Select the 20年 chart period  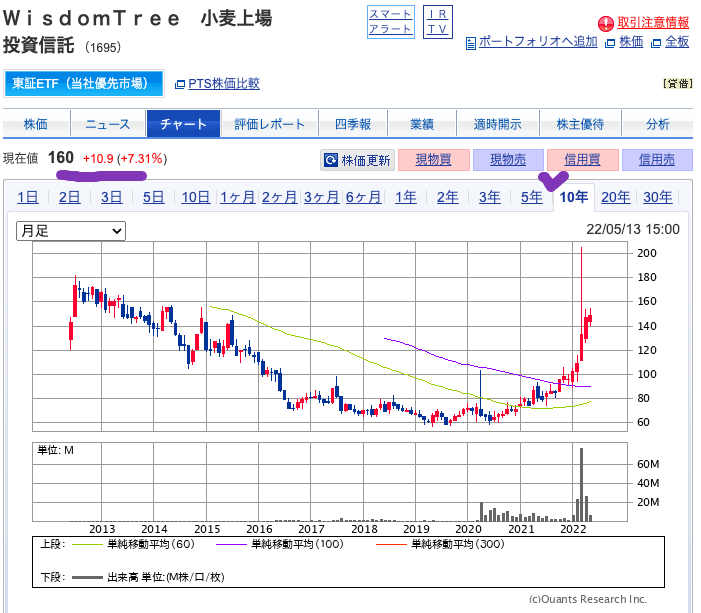616,197
